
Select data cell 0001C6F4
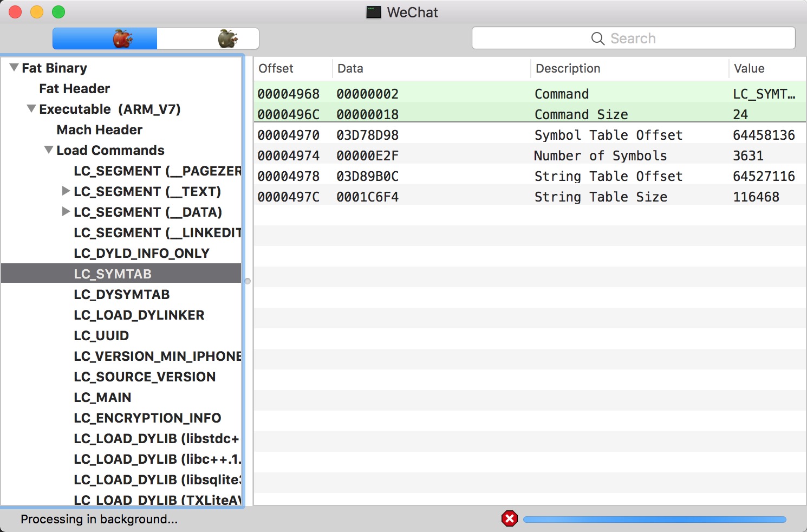pyautogui.click(x=368, y=197)
